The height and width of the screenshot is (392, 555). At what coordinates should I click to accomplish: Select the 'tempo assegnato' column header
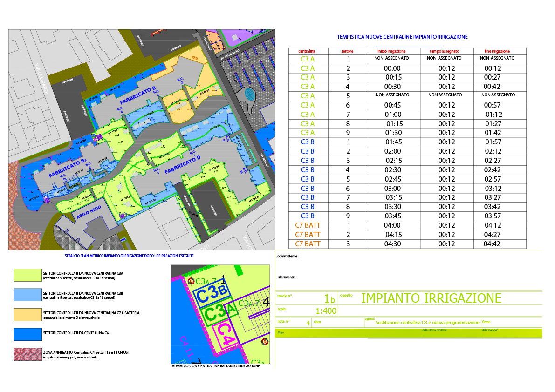[x=445, y=51]
